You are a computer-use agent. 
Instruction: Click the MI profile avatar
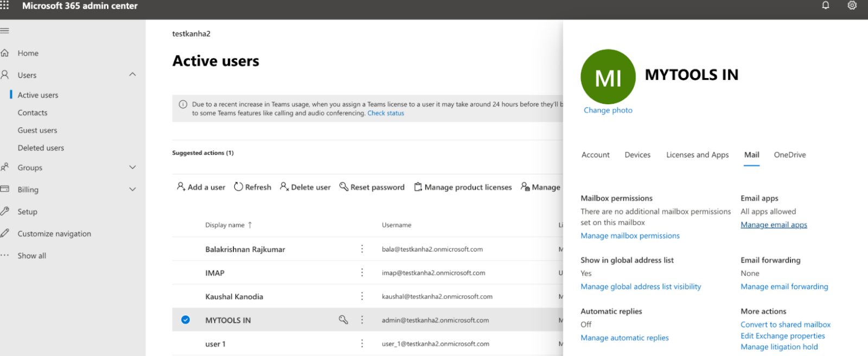point(608,77)
